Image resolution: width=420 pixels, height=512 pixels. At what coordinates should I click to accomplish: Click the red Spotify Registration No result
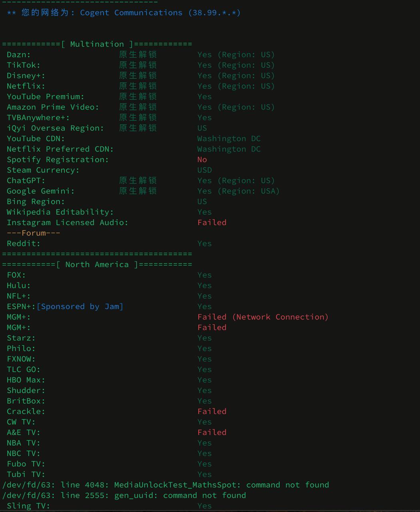pos(202,160)
